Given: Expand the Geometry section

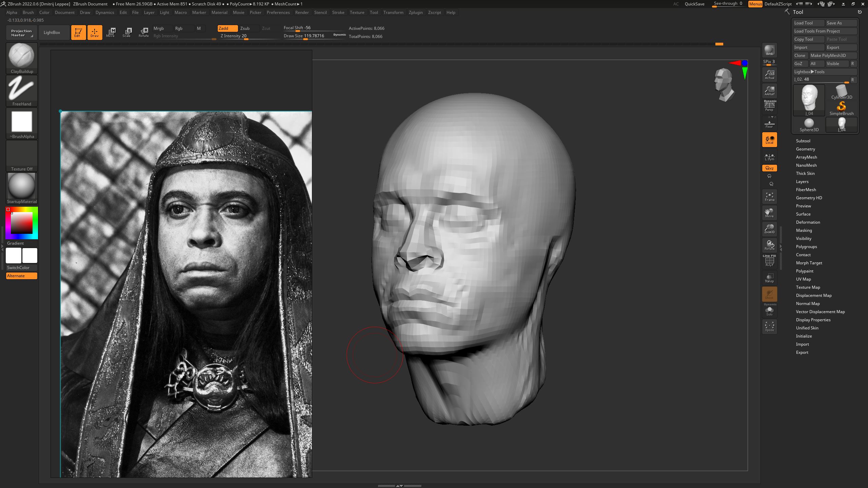Looking at the screenshot, I should pos(805,149).
